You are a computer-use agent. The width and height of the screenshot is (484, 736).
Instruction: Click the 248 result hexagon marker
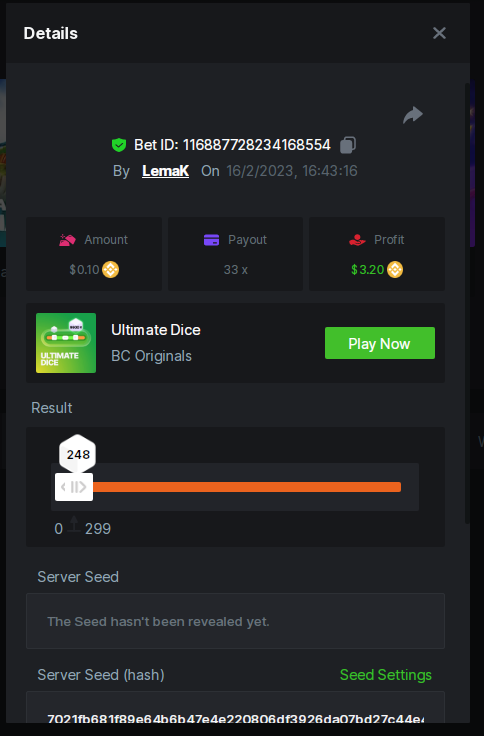77,454
